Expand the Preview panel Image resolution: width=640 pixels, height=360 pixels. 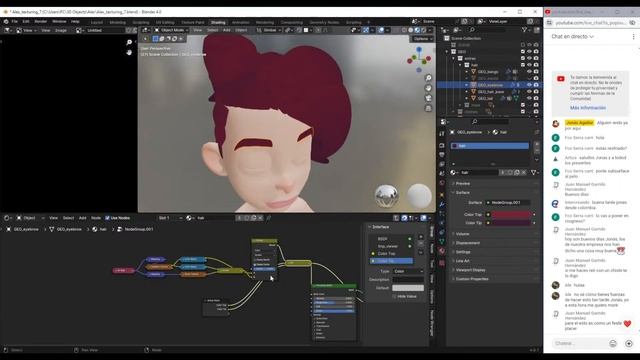tap(463, 184)
